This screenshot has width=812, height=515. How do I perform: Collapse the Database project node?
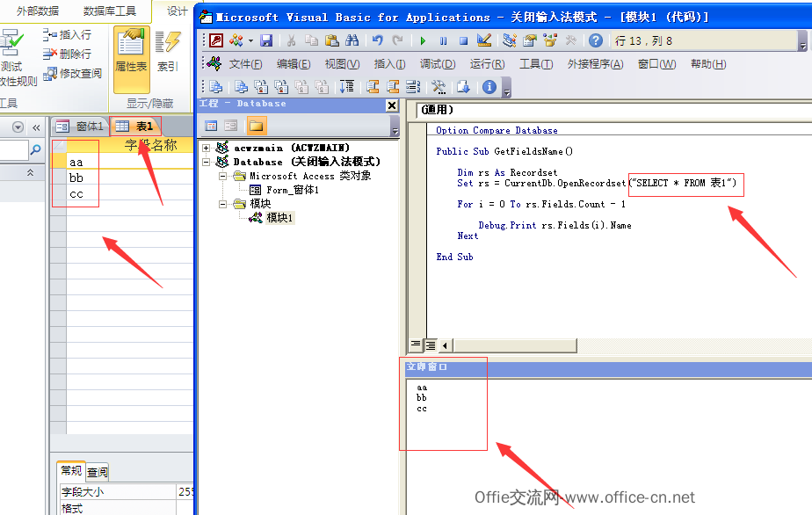pyautogui.click(x=207, y=163)
